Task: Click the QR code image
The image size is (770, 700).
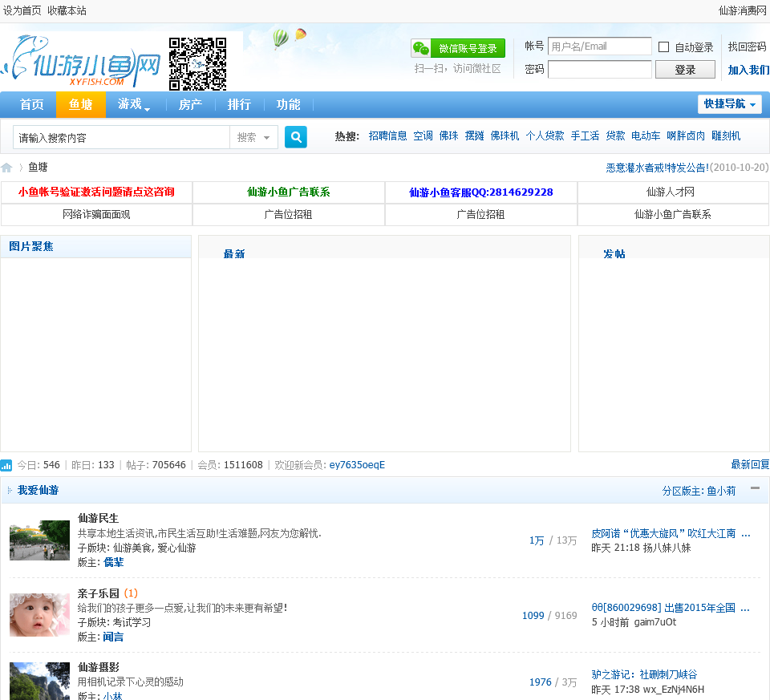Action: tap(197, 64)
